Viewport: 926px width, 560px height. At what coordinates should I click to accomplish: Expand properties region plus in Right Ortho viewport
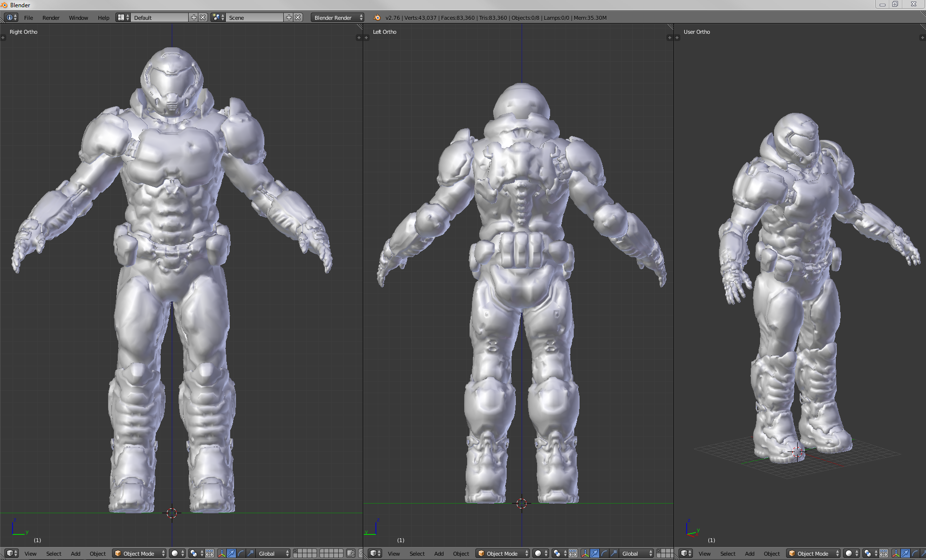(359, 38)
